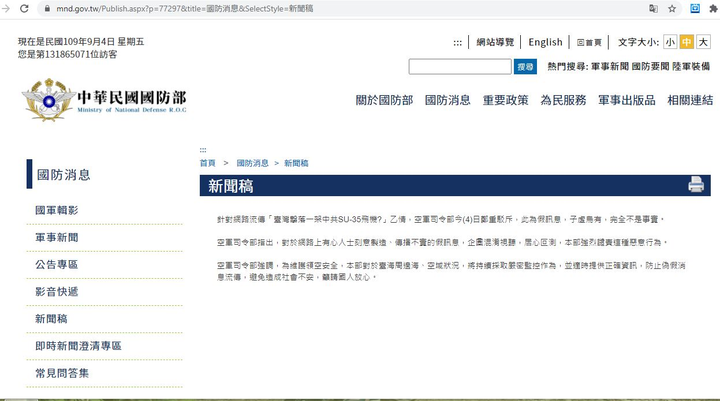
Task: Go to 首頁 in the breadcrumb
Action: (207, 162)
